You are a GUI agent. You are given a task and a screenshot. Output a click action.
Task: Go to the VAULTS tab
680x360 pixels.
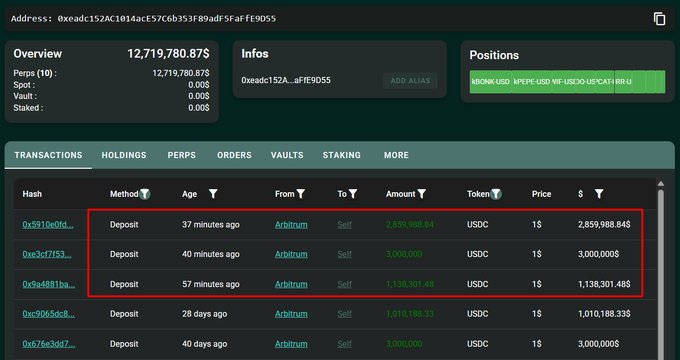pyautogui.click(x=287, y=155)
